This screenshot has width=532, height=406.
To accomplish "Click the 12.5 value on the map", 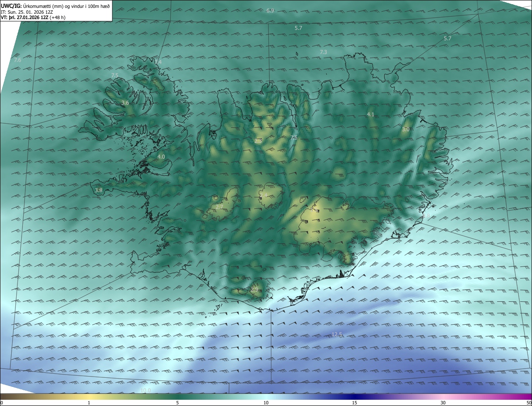I will pyautogui.click(x=337, y=335).
